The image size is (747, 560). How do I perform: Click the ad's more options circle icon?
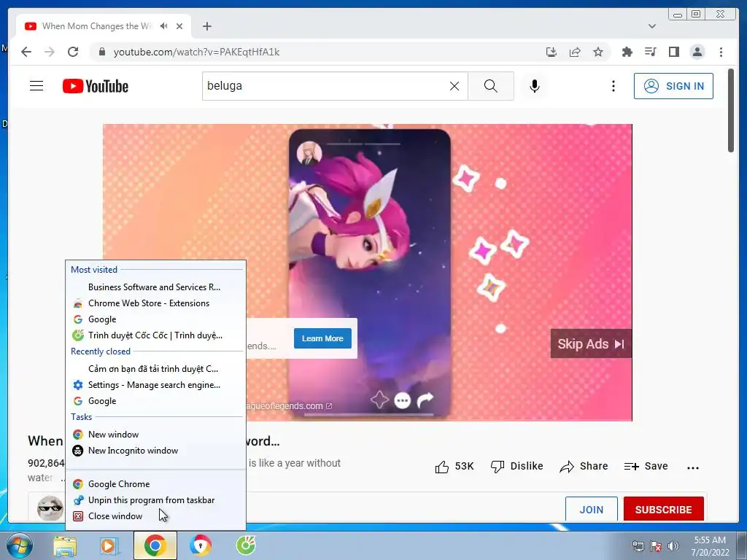[403, 400]
